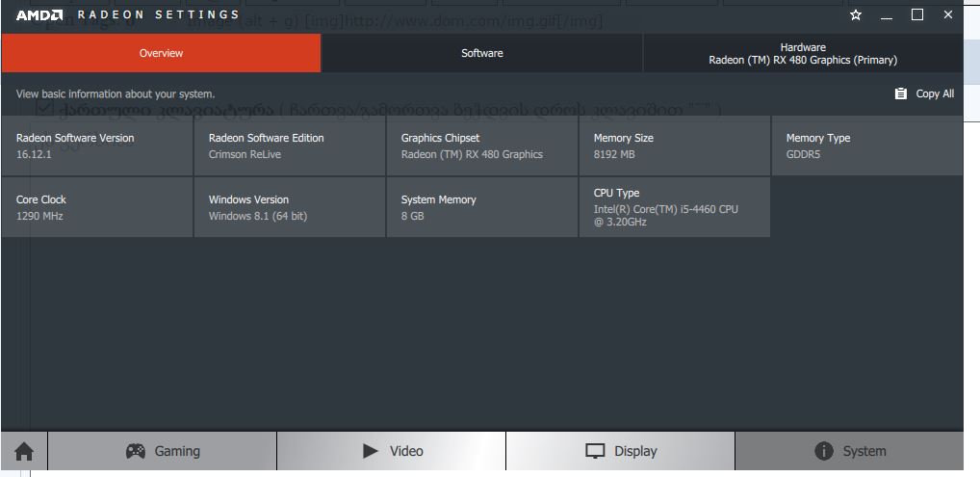Select the Radeon Software Version tile
This screenshot has width=980, height=477.
97,146
